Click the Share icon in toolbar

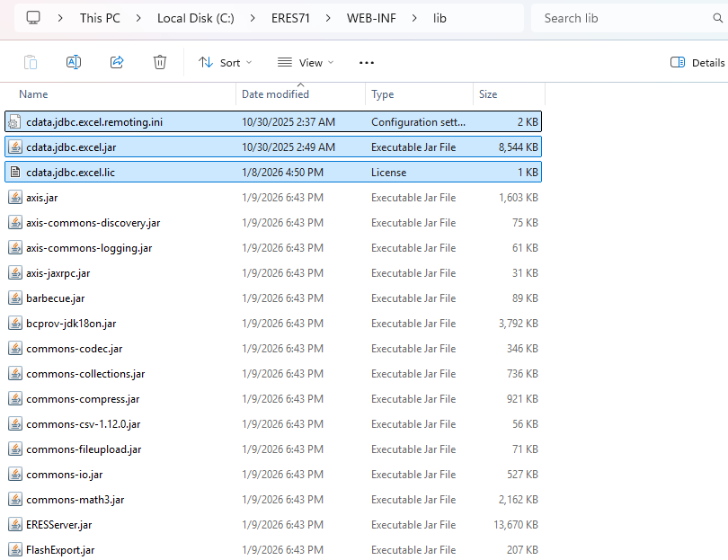117,62
